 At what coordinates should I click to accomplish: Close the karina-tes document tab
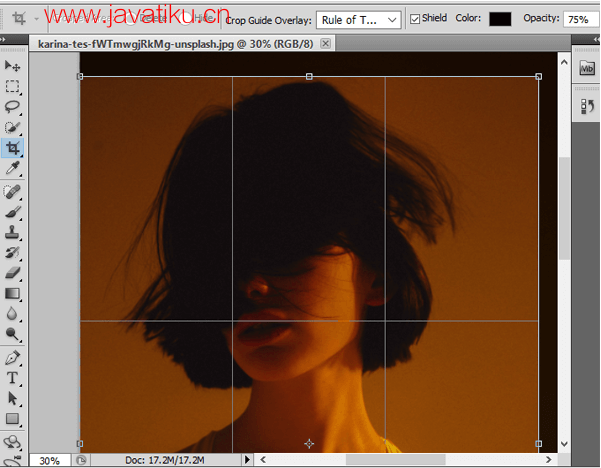(325, 43)
